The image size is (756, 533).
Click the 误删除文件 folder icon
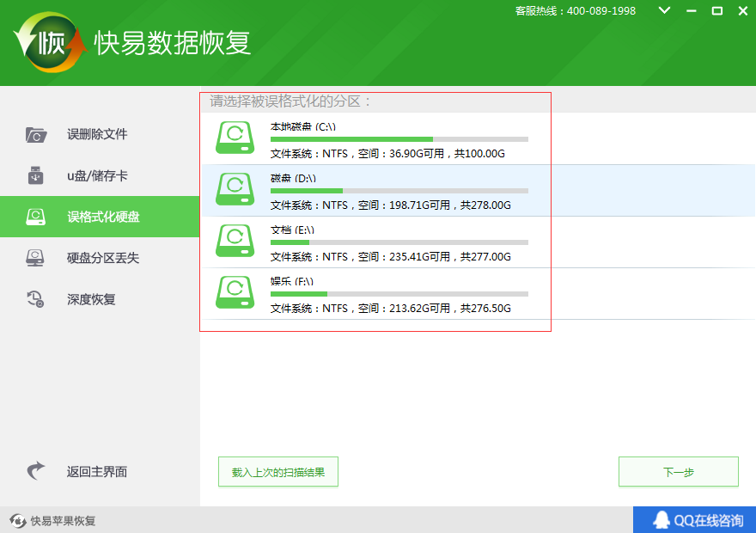pos(36,135)
